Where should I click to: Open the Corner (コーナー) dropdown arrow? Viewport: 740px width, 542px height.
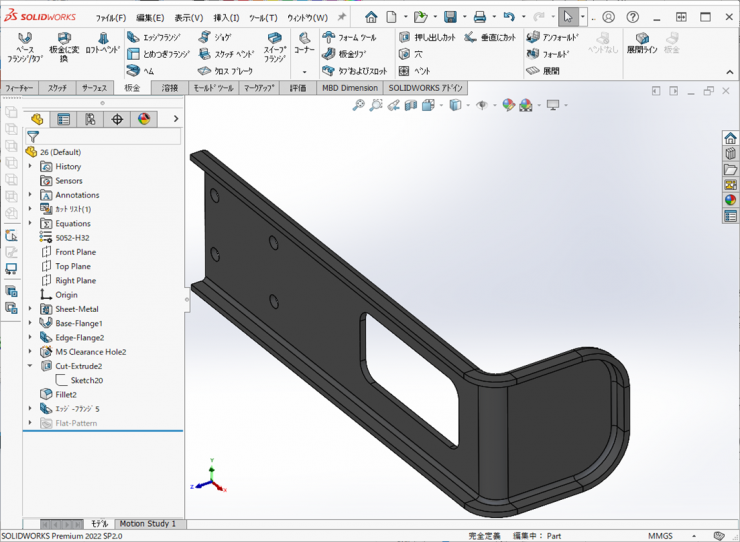click(x=304, y=72)
